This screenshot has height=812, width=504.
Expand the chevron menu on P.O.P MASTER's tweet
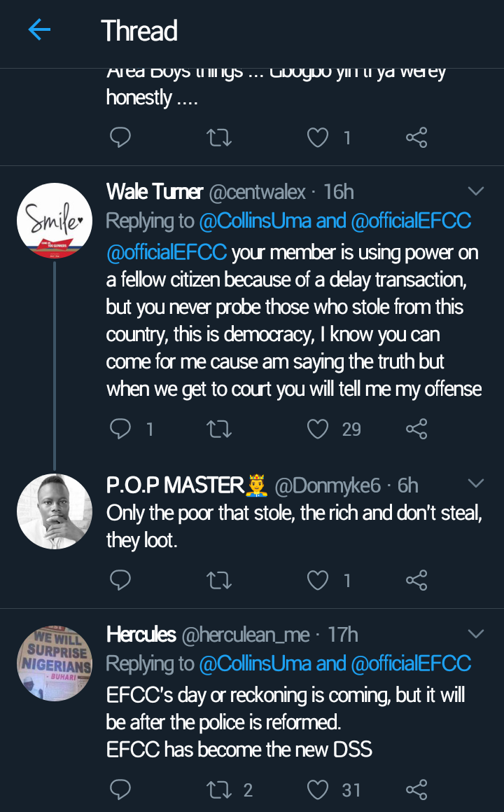click(476, 483)
